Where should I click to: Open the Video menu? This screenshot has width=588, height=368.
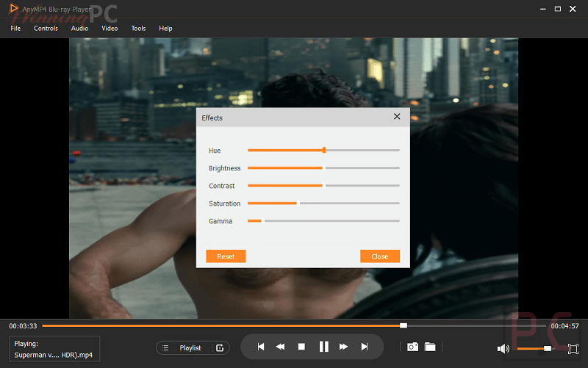coord(110,29)
